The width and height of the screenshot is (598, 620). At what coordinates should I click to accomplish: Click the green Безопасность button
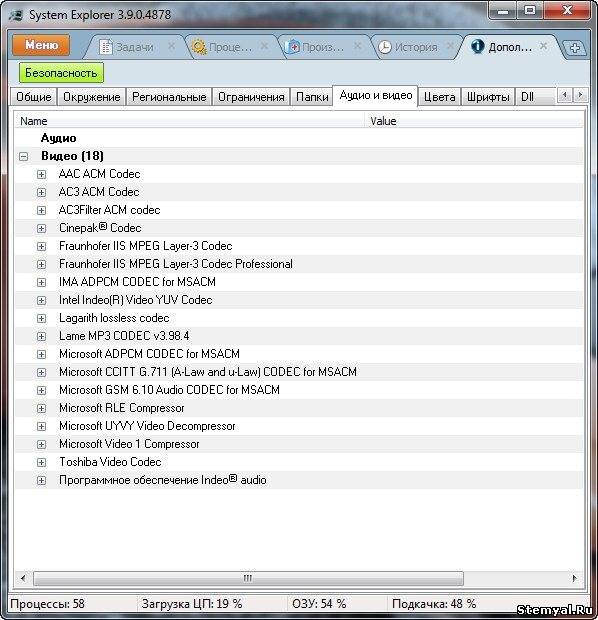[61, 73]
